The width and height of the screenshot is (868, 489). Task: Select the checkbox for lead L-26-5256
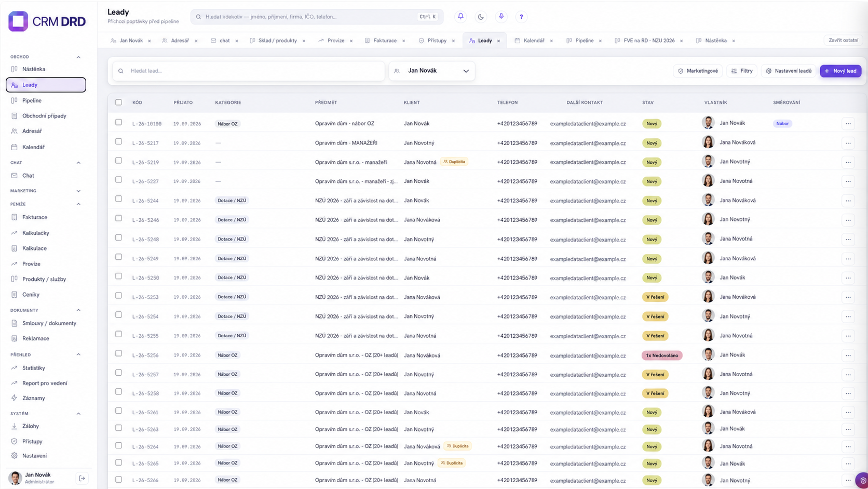[x=118, y=353]
